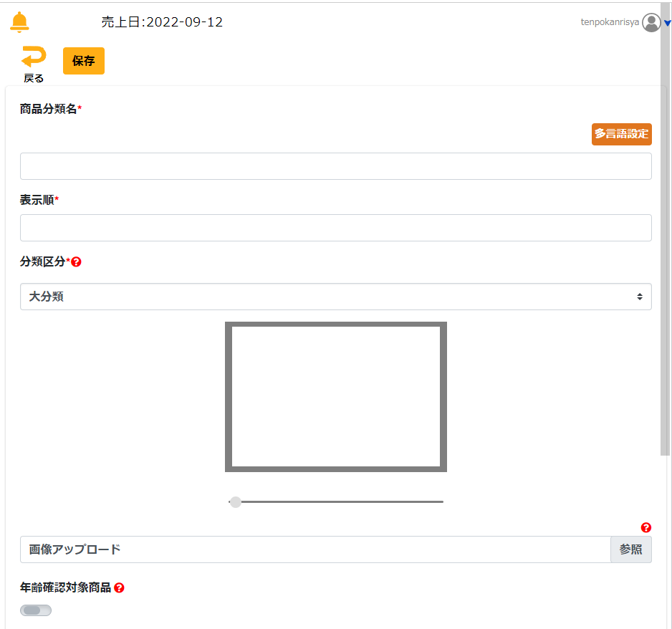Focus the 表示順 input field
The width and height of the screenshot is (672, 629).
pyautogui.click(x=335, y=228)
